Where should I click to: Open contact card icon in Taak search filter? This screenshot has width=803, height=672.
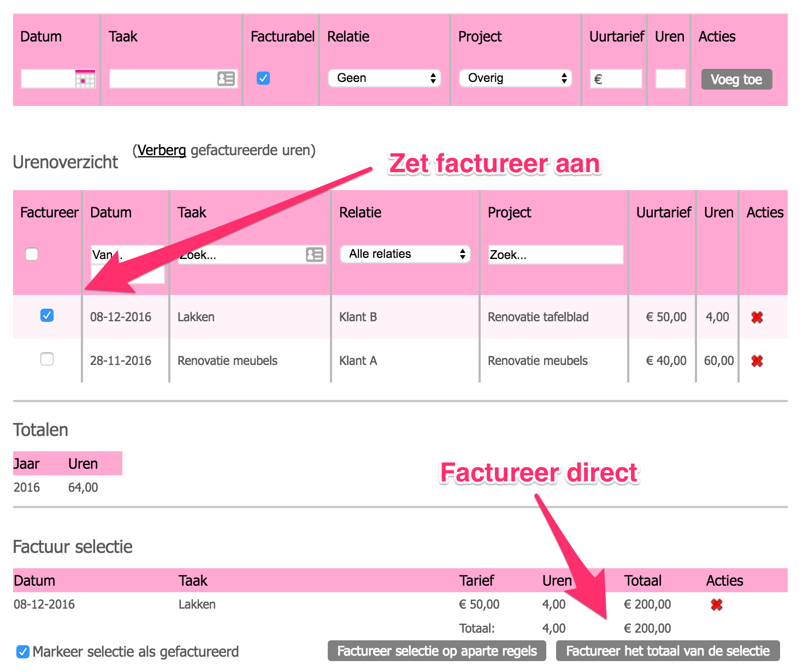(x=314, y=255)
